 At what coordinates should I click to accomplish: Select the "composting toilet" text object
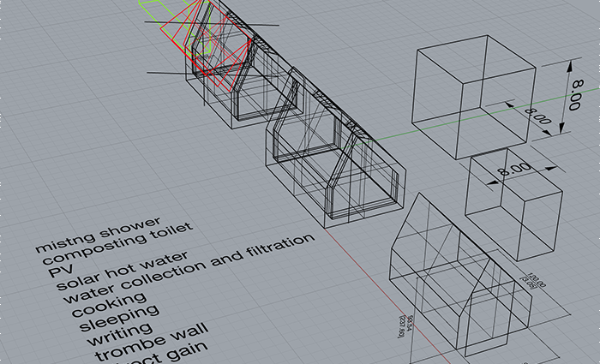118,243
